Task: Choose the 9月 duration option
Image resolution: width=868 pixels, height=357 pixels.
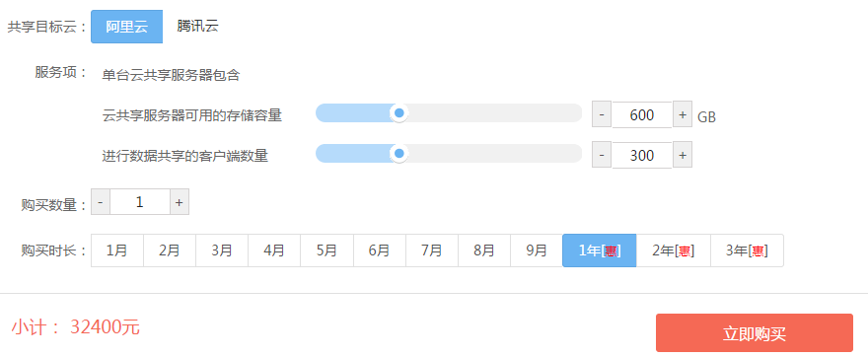Action: coord(537,250)
